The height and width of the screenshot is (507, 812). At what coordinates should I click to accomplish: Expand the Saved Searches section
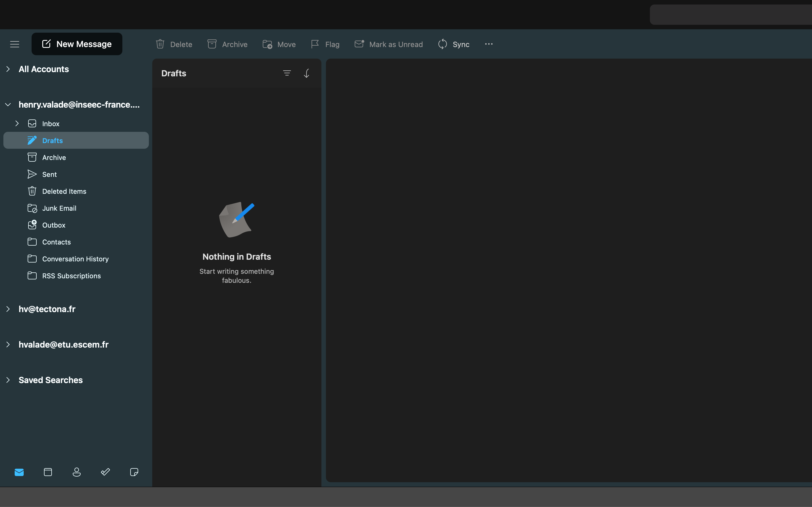(x=8, y=380)
